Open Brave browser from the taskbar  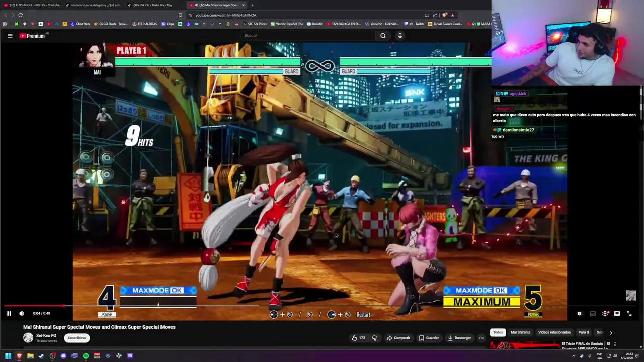[19, 356]
